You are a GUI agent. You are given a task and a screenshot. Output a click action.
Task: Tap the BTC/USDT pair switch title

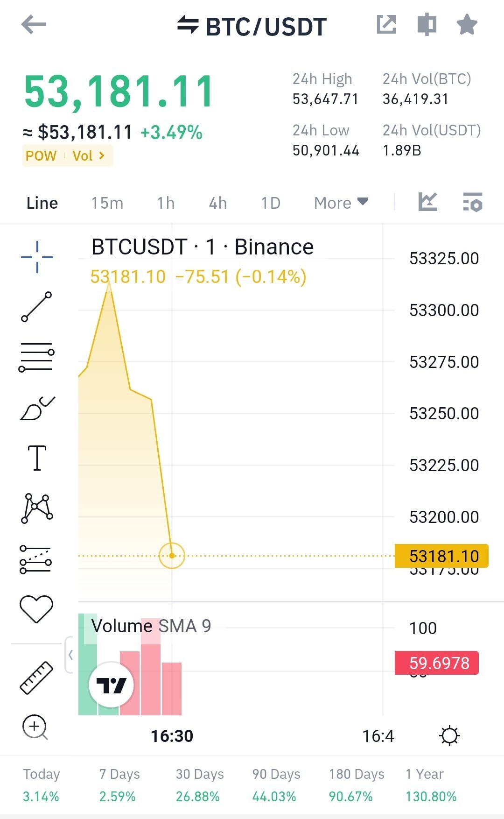[252, 26]
